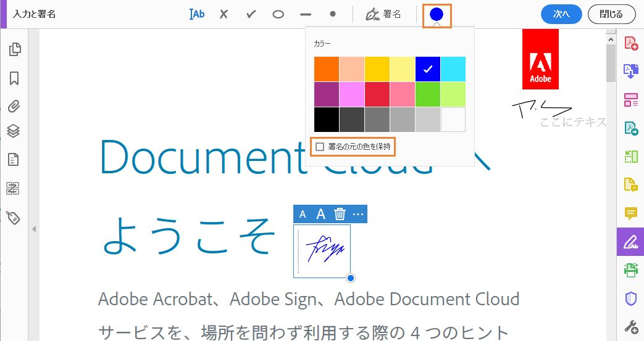Choose the peach color swatch
This screenshot has width=644, height=341.
point(352,69)
